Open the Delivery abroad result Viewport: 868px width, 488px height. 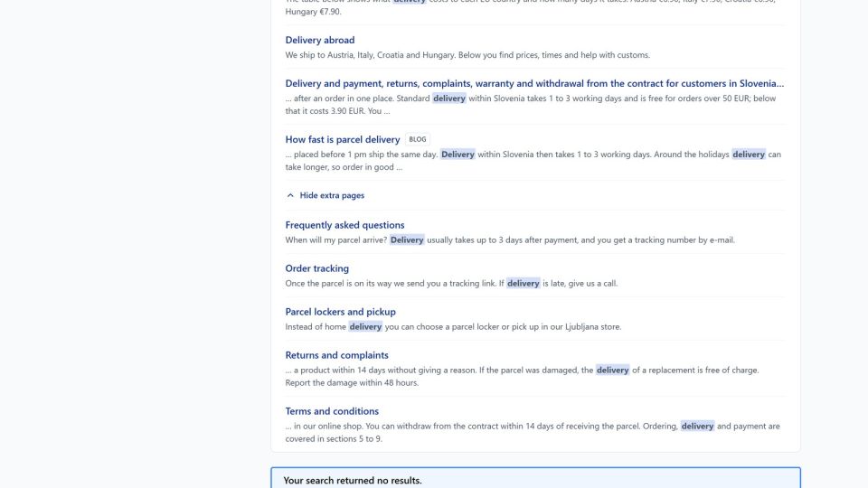tap(320, 40)
